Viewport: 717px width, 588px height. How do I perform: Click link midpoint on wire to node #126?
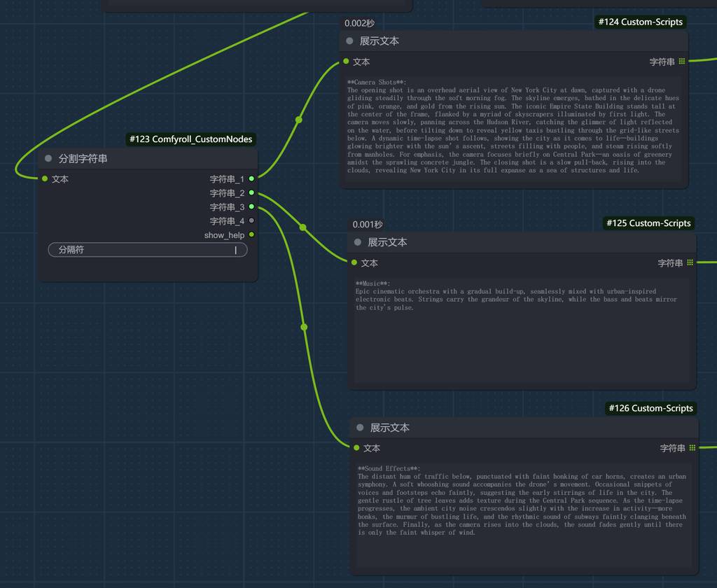tap(304, 327)
